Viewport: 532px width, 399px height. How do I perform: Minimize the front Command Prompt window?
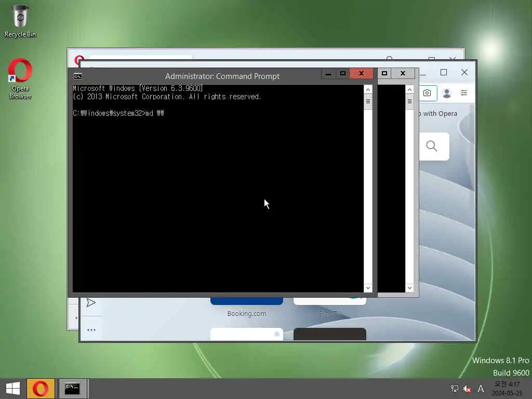tap(328, 74)
